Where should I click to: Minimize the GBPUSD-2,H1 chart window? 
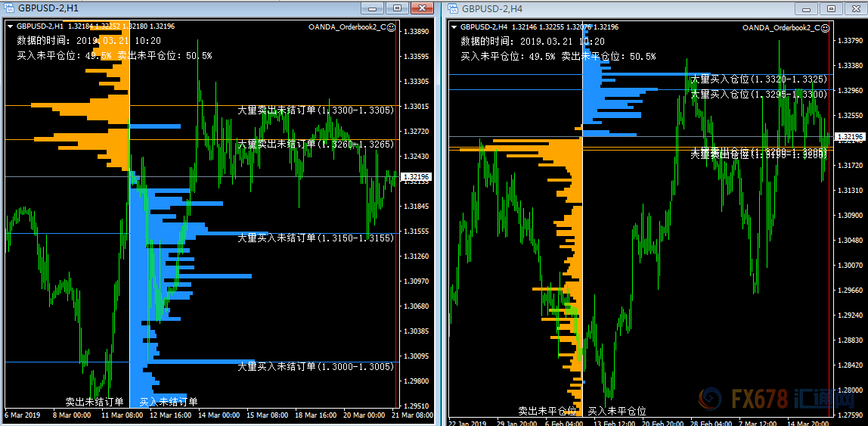click(x=371, y=8)
